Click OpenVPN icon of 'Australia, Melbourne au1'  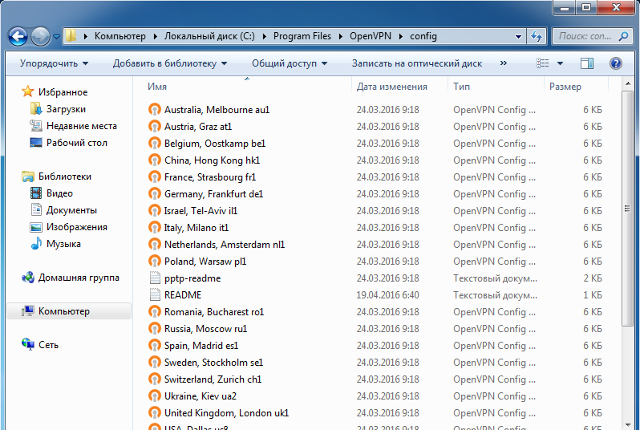coord(154,110)
